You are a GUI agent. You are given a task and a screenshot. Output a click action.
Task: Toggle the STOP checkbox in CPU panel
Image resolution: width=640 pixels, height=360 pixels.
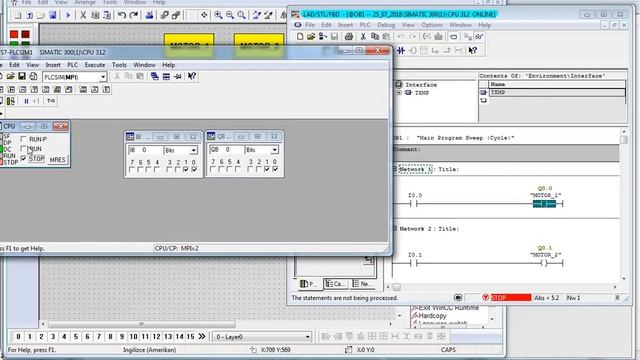click(24, 158)
